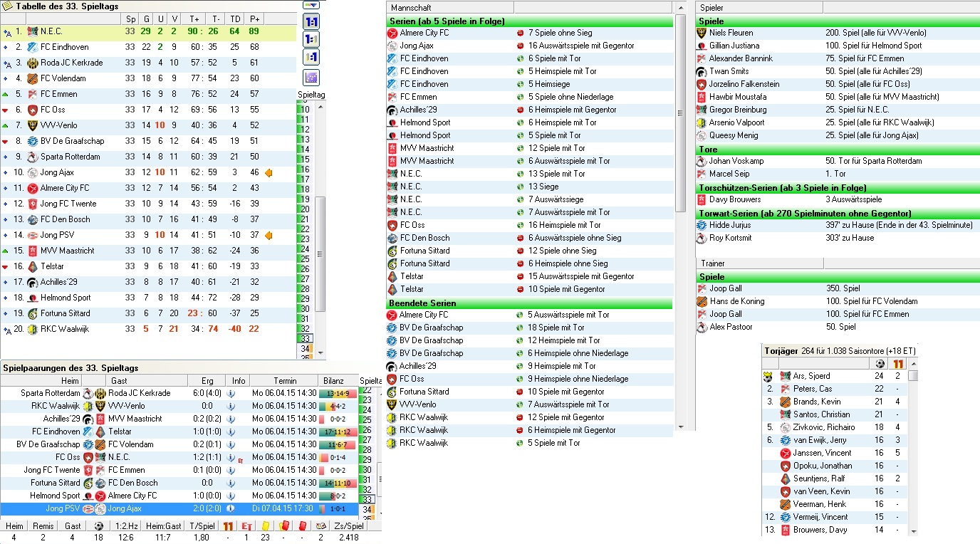980x544 pixels.
Task: Click orange arrow marker next to Jong PSV
Action: tap(269, 235)
